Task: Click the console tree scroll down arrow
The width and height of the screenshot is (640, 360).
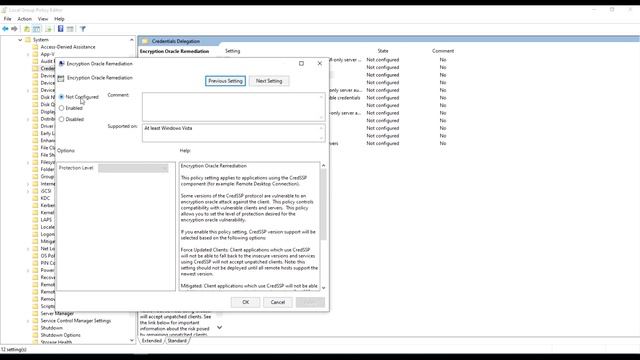Action: (x=131, y=340)
